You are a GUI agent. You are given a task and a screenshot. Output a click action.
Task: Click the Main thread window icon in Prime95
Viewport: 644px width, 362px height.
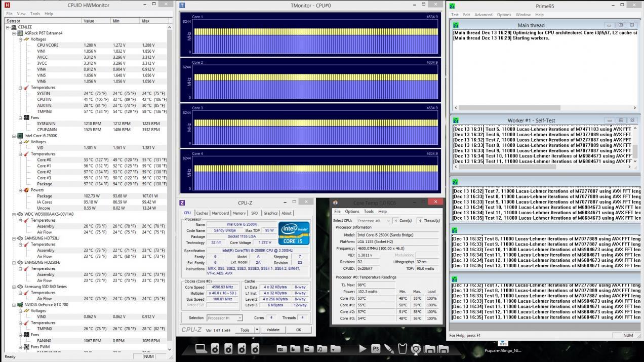[456, 25]
